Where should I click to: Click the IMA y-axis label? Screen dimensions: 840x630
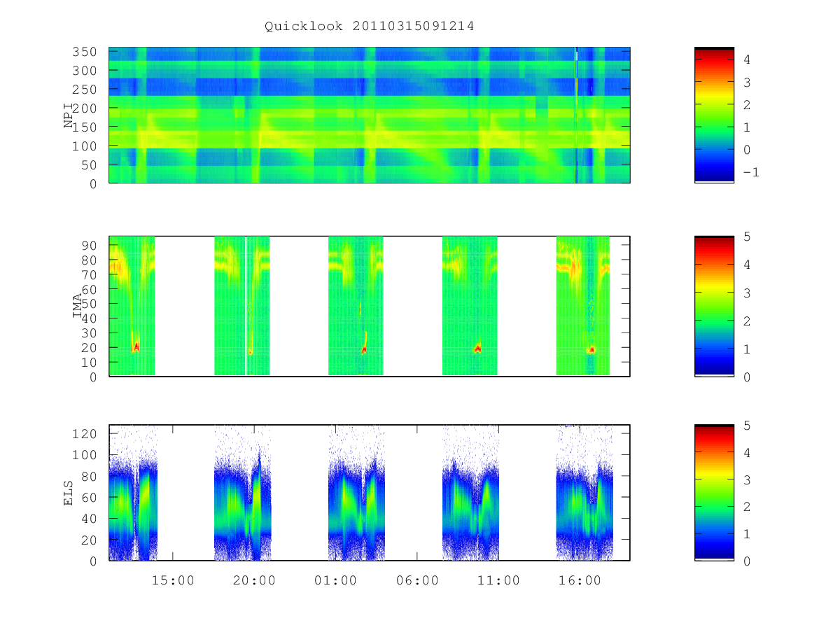[77, 307]
